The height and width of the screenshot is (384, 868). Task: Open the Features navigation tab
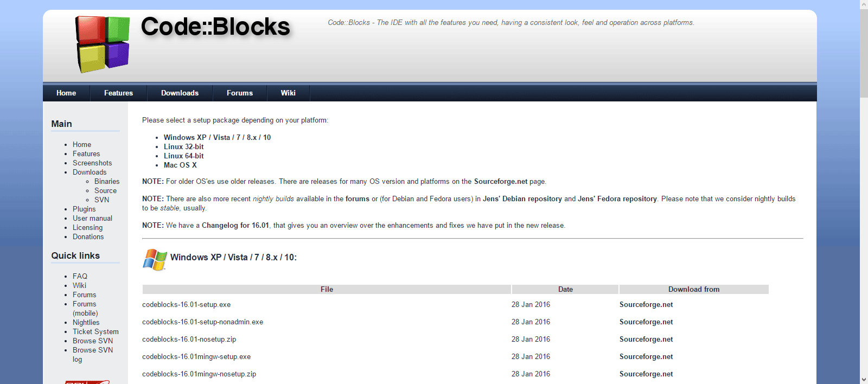[x=118, y=93]
